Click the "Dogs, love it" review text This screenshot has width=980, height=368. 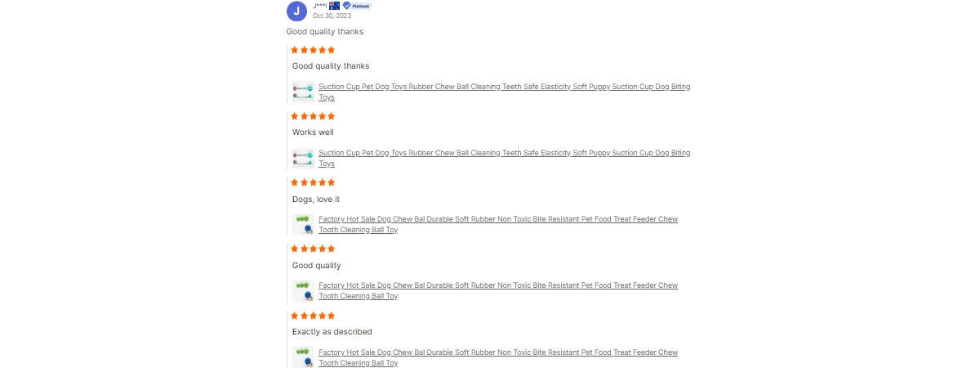316,199
